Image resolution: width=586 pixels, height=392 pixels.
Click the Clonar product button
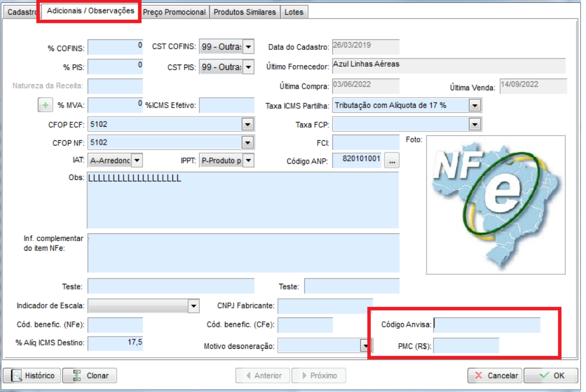pos(89,376)
